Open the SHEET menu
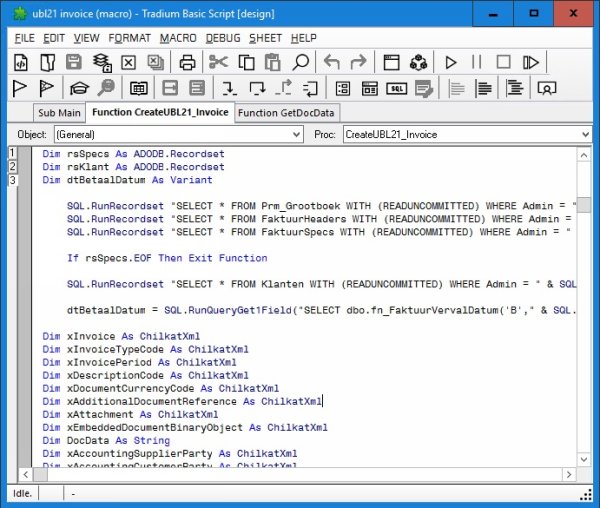This screenshot has height=508, width=600. pyautogui.click(x=266, y=38)
